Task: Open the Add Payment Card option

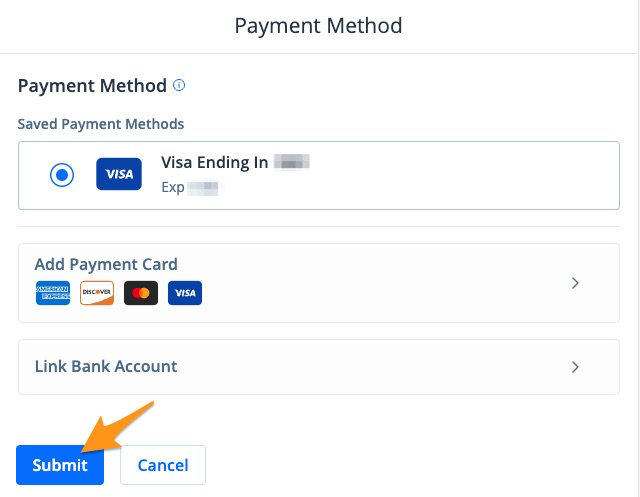Action: pyautogui.click(x=106, y=265)
